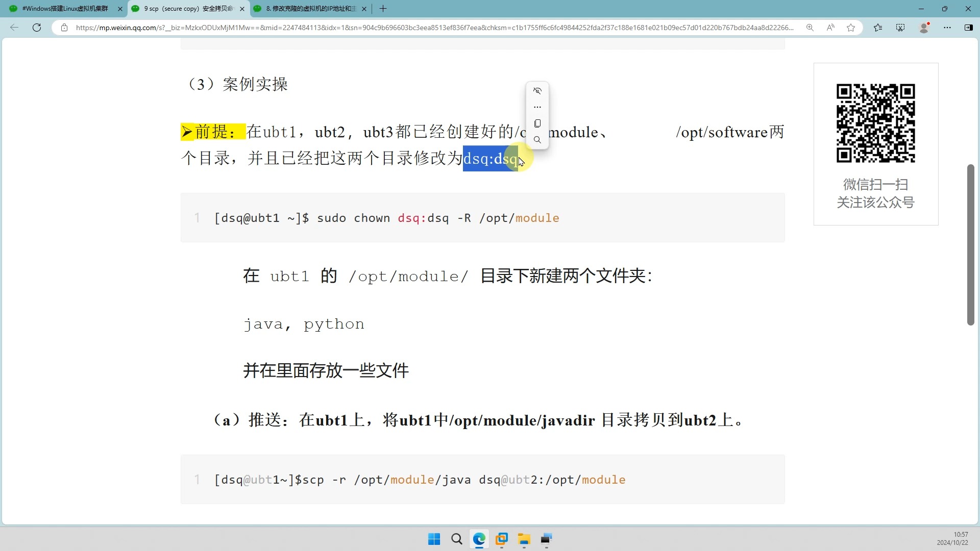
Task: Expand the mini toolbar more options ellipsis
Action: [537, 107]
